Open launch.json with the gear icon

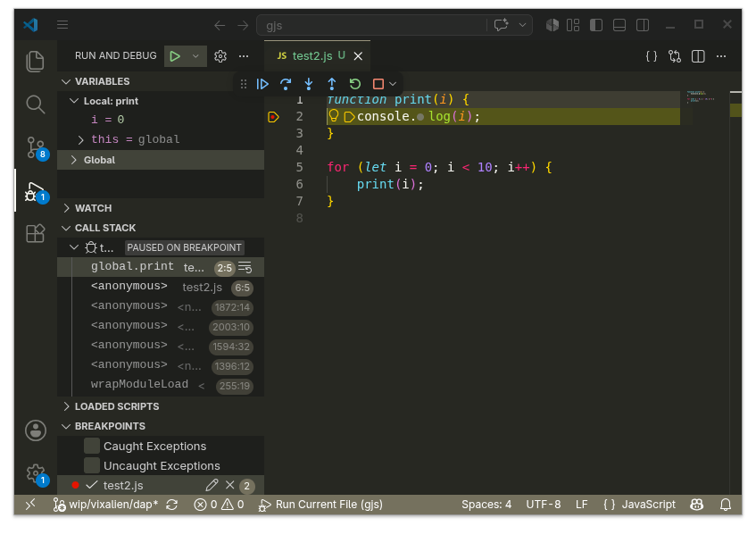(220, 56)
